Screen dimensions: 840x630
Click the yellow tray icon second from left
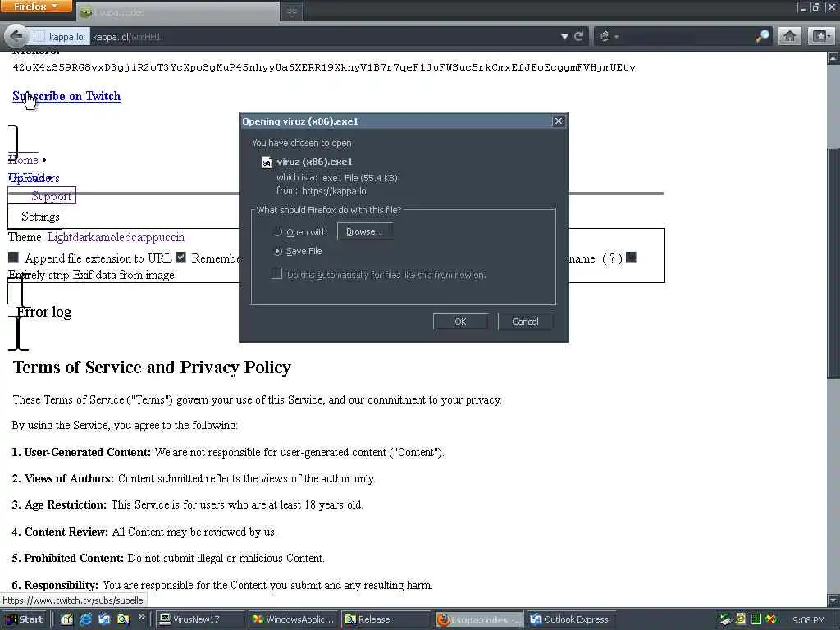coord(741,619)
